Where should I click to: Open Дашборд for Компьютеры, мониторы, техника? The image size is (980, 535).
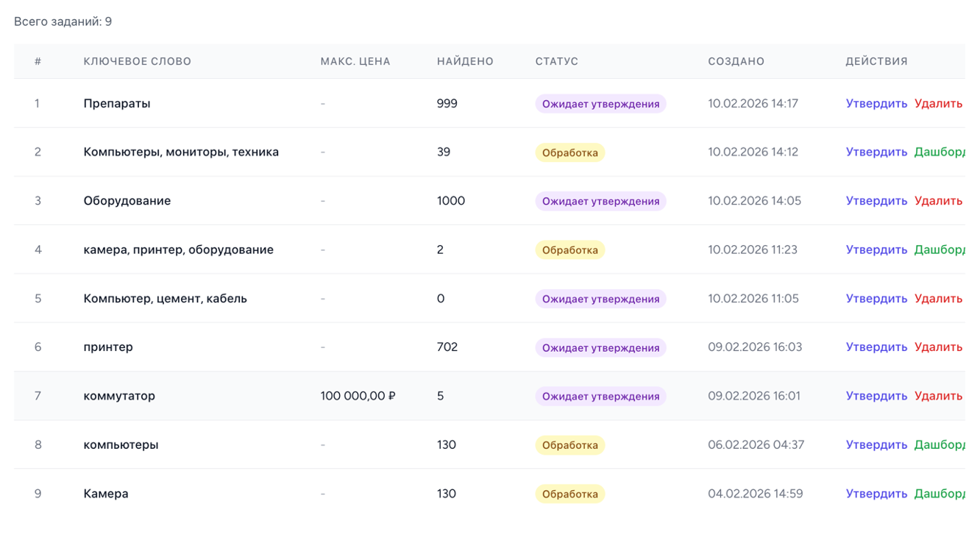pyautogui.click(x=940, y=152)
